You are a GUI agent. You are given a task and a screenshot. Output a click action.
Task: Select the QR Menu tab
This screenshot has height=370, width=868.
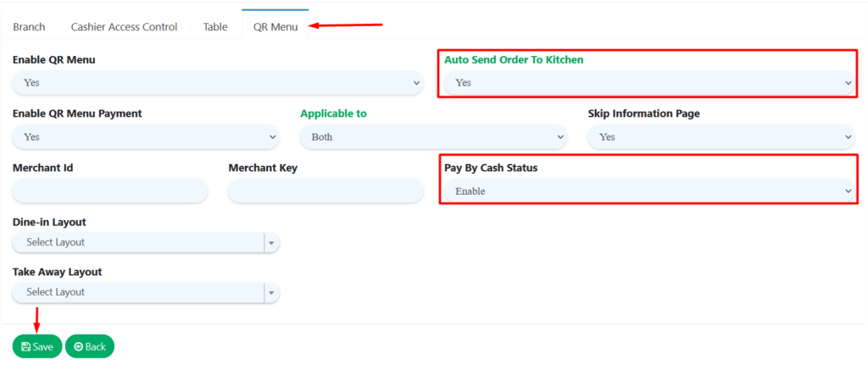(x=275, y=27)
